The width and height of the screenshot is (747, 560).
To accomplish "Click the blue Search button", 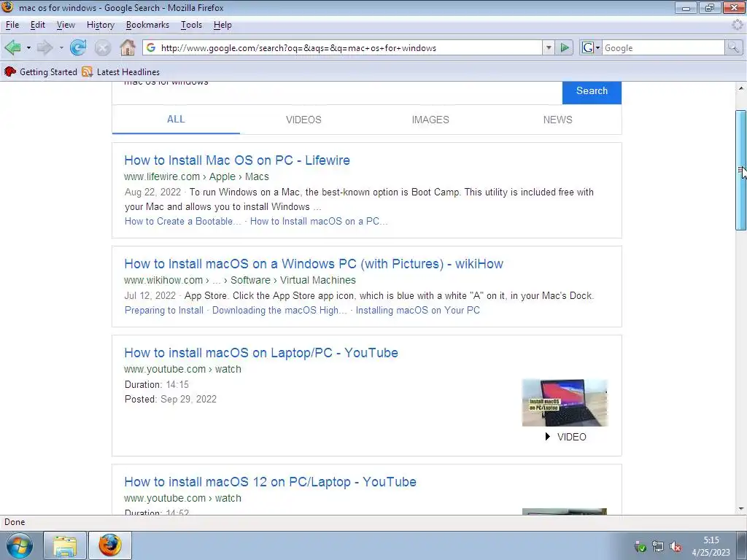I will (592, 92).
